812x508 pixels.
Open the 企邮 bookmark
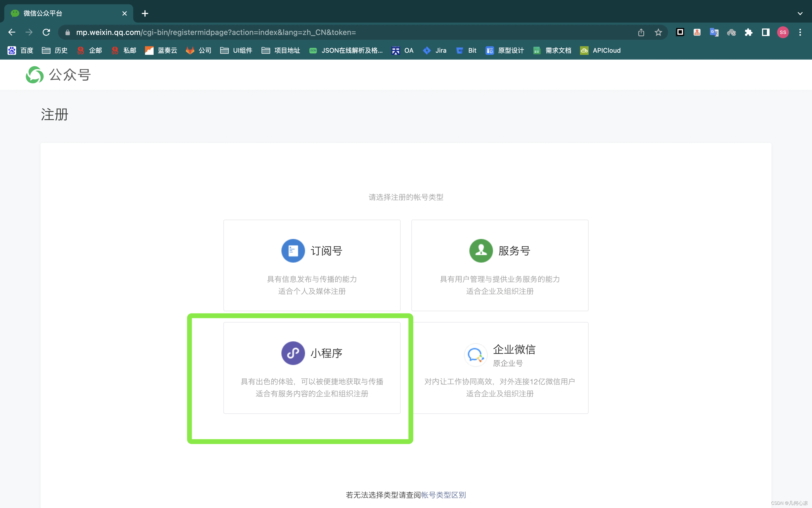pyautogui.click(x=89, y=51)
